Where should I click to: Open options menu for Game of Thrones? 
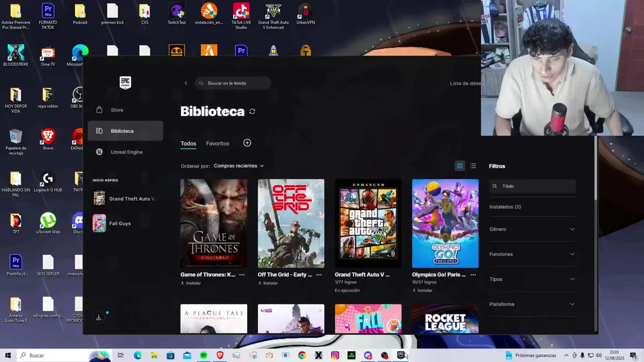(x=242, y=275)
